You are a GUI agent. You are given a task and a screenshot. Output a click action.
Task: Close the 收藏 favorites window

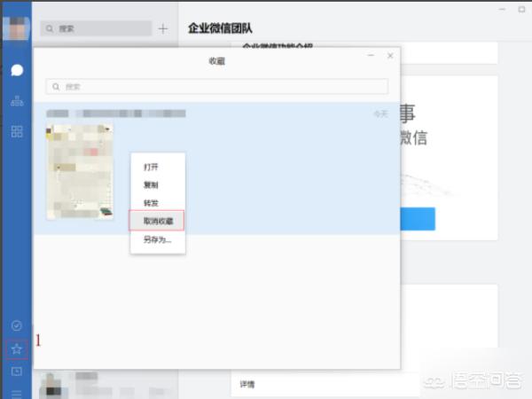(389, 56)
